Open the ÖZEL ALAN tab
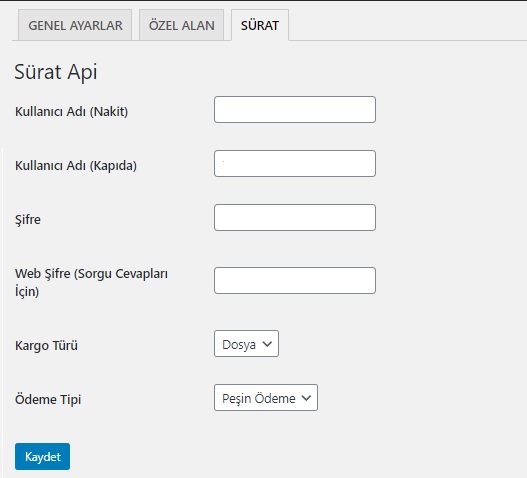Image resolution: width=527 pixels, height=478 pixels. tap(181, 25)
